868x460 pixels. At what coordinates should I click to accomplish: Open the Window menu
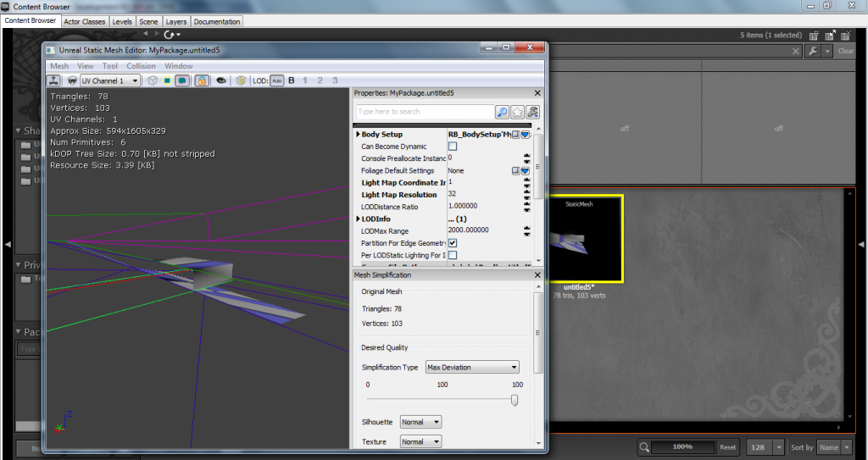[x=178, y=66]
